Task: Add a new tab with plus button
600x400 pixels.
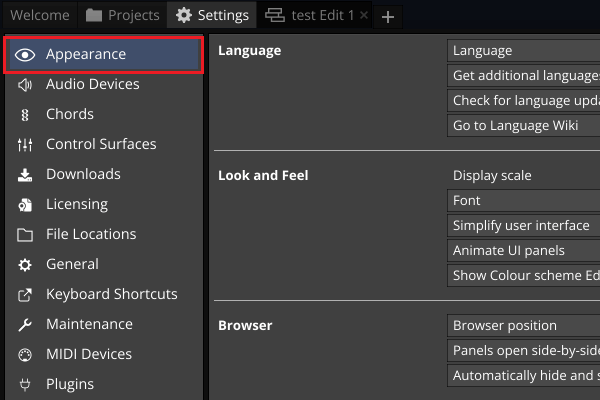Action: click(x=389, y=16)
